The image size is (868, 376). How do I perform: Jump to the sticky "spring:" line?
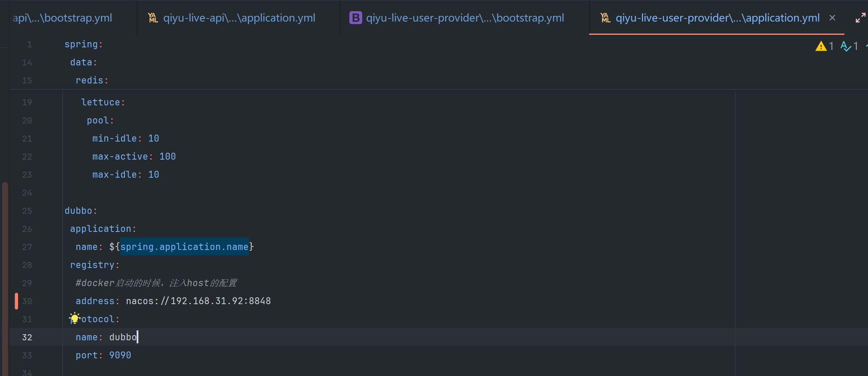point(83,44)
